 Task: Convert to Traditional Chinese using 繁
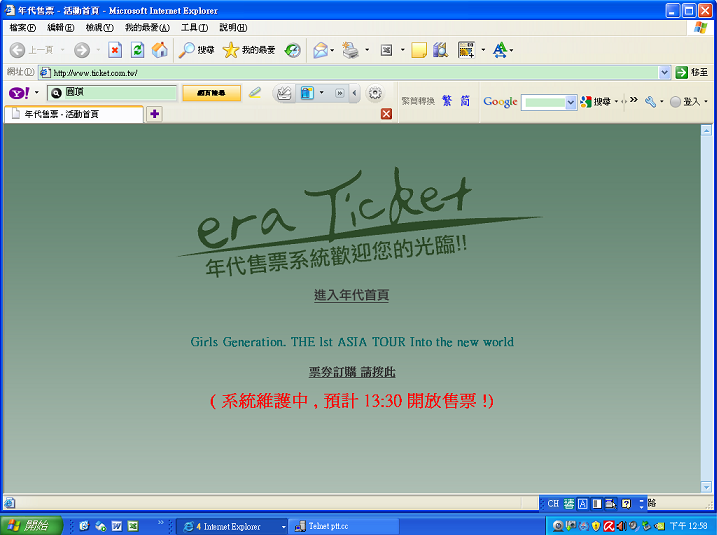pyautogui.click(x=447, y=101)
